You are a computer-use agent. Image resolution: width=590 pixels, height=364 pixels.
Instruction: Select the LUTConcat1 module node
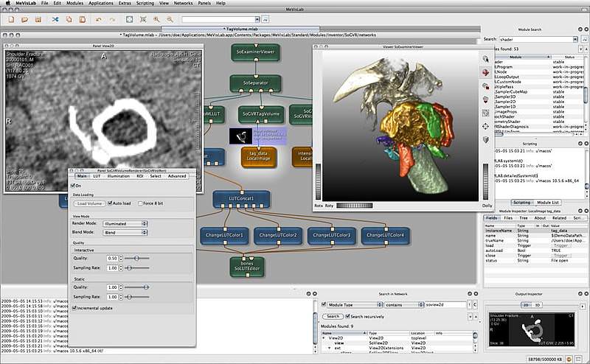242,199
